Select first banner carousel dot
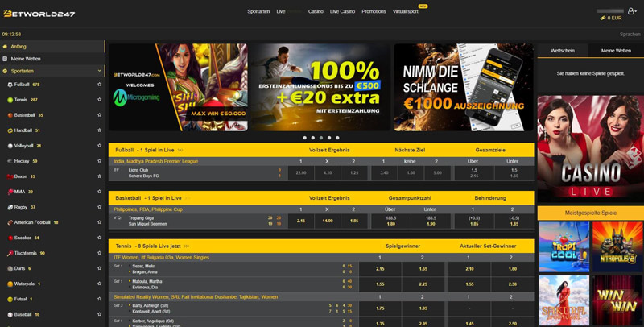The image size is (644, 327). (x=305, y=138)
